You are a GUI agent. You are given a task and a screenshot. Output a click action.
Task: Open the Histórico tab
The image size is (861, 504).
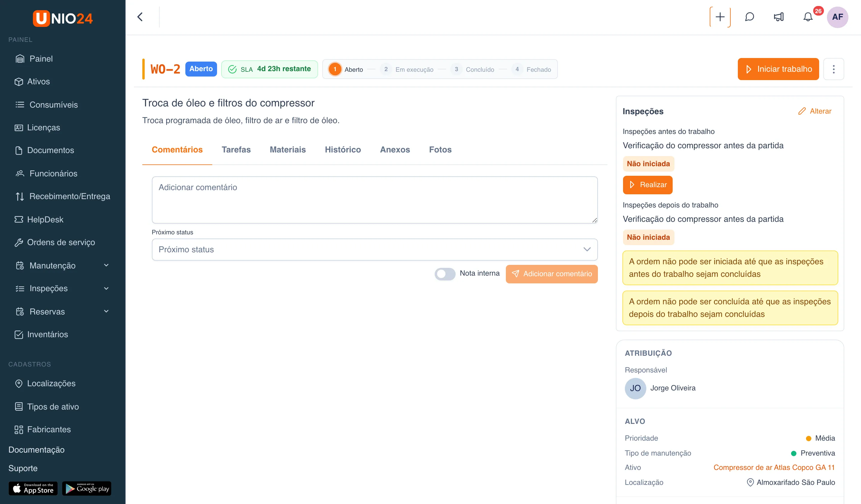343,150
